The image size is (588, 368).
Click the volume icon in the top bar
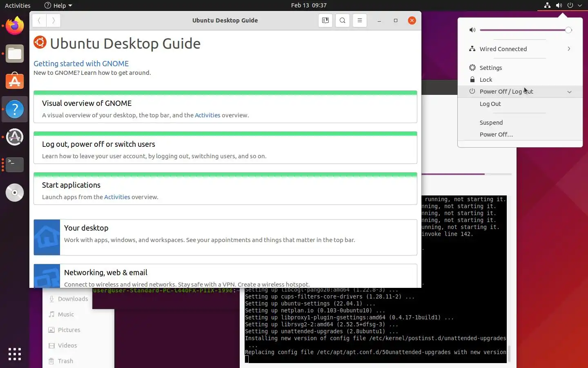click(559, 5)
